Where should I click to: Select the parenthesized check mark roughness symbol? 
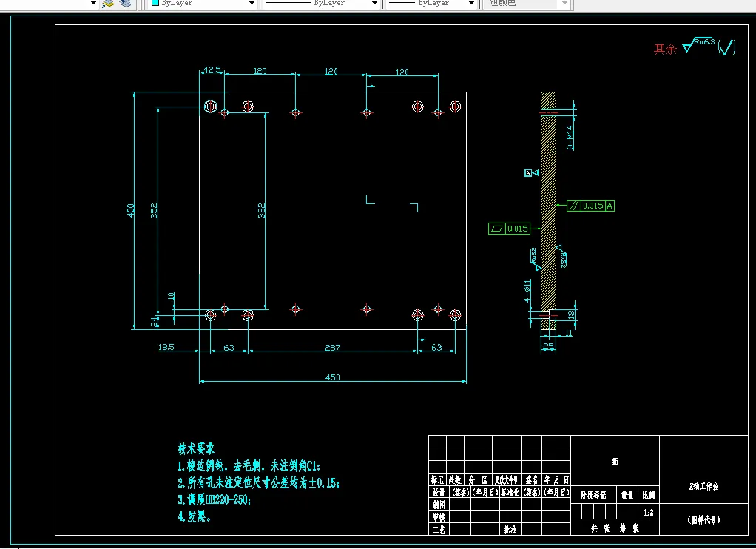726,47
